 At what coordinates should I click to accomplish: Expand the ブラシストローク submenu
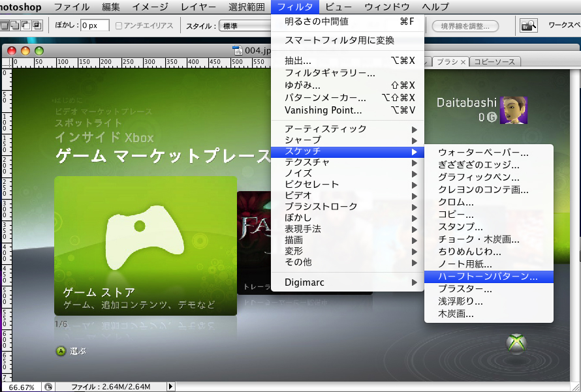coord(347,207)
